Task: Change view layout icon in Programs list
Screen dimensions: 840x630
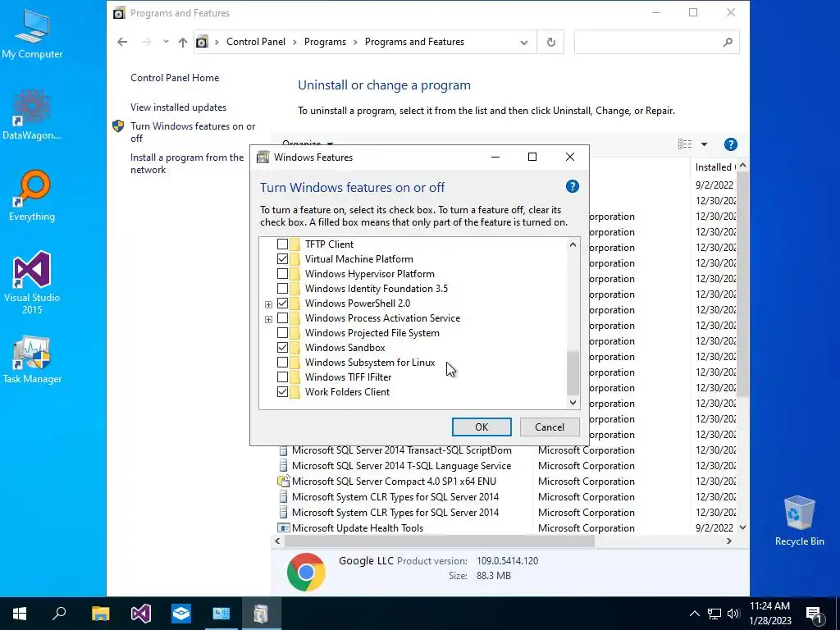Action: click(x=685, y=144)
